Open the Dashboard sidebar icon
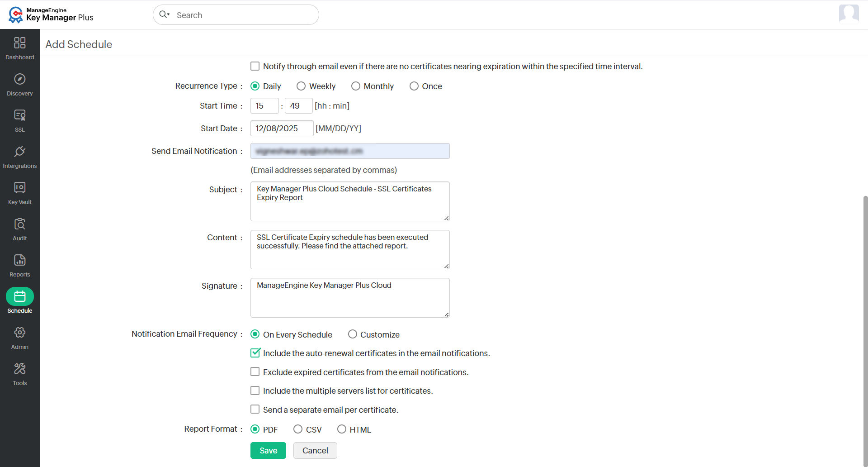Viewport: 868px width, 467px height. [x=20, y=43]
